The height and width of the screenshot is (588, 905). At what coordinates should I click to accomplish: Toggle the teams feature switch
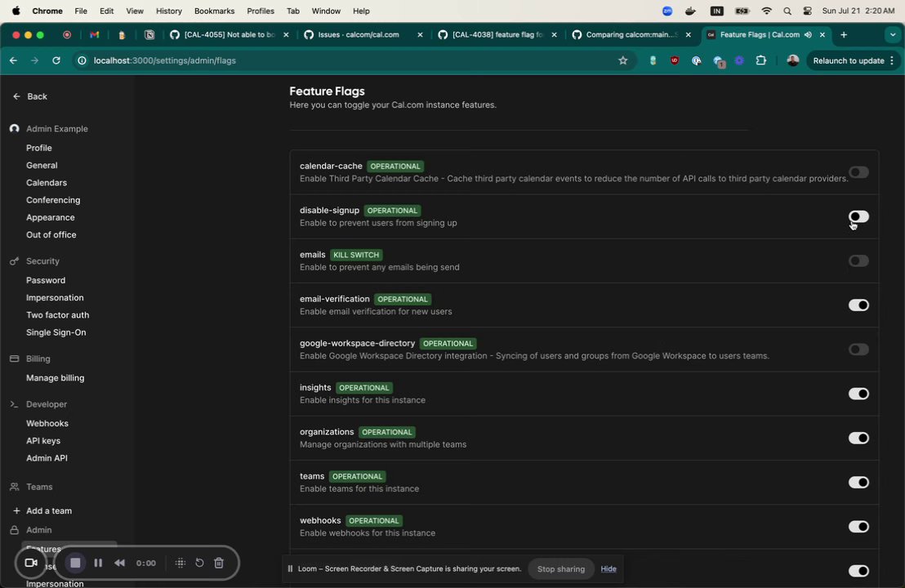pos(858,483)
